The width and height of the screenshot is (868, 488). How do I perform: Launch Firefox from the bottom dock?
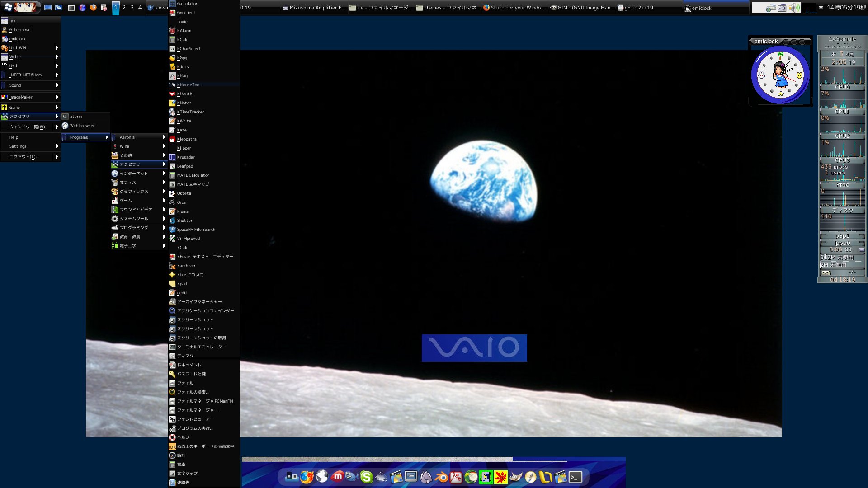(307, 477)
